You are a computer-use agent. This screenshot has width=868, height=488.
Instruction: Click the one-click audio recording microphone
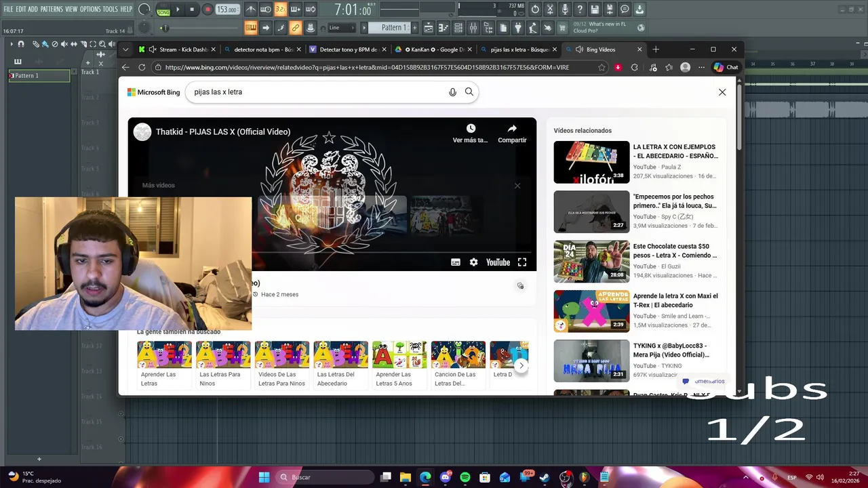point(565,9)
